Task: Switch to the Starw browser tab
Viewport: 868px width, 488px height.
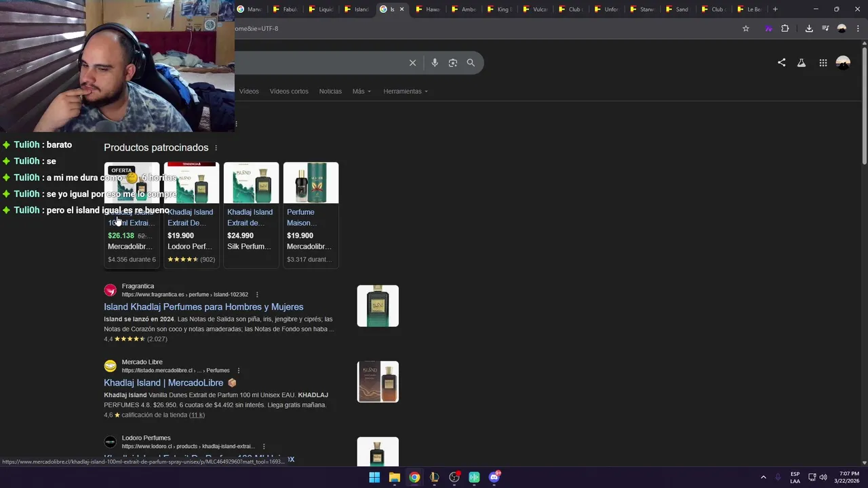Action: click(x=644, y=9)
